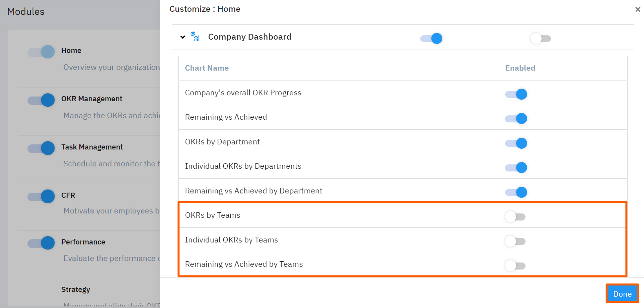
Task: Toggle the Task Management module switch
Action: pyautogui.click(x=41, y=148)
